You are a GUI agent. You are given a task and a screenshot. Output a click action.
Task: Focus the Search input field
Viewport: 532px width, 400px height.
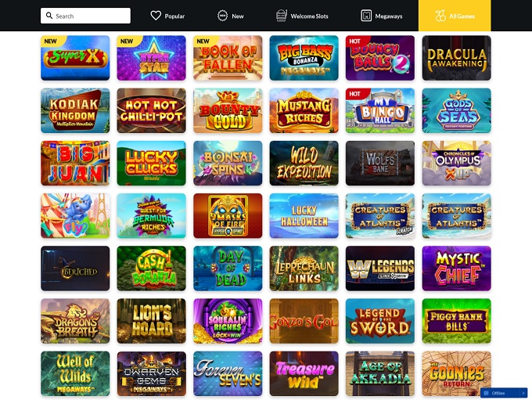85,16
